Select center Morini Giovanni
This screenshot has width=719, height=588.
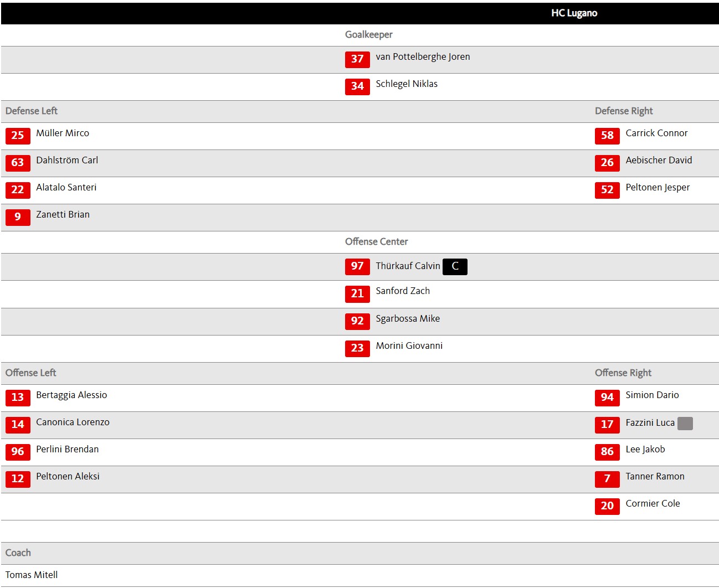409,346
